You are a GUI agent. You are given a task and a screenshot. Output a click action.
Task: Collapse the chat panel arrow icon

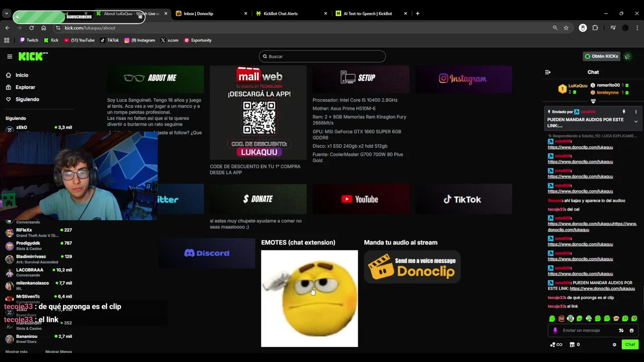tap(548, 72)
